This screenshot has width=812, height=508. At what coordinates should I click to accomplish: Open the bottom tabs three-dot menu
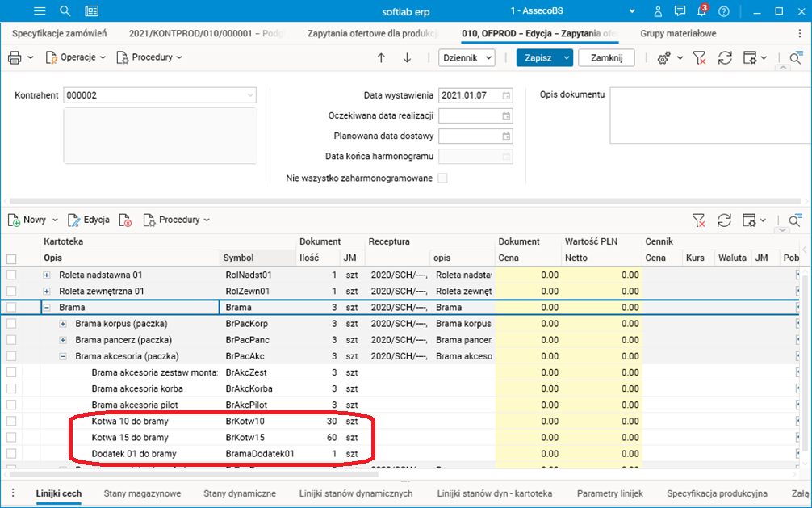click(x=13, y=493)
